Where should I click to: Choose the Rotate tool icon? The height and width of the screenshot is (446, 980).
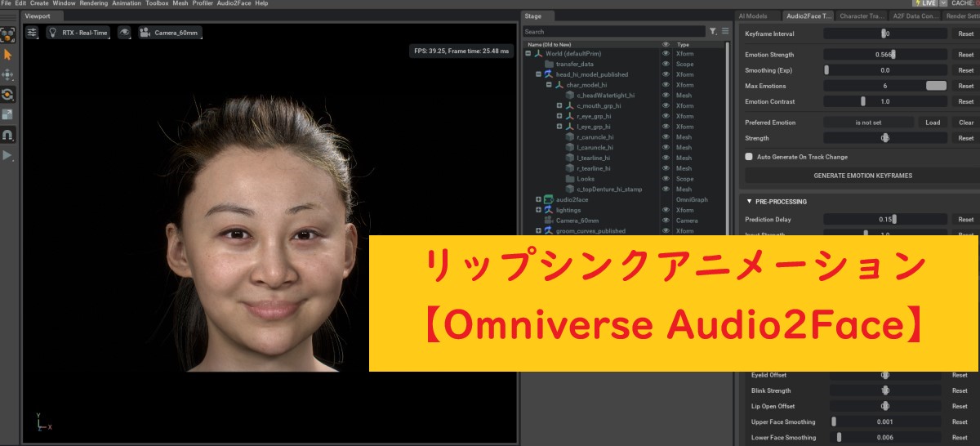(x=7, y=95)
